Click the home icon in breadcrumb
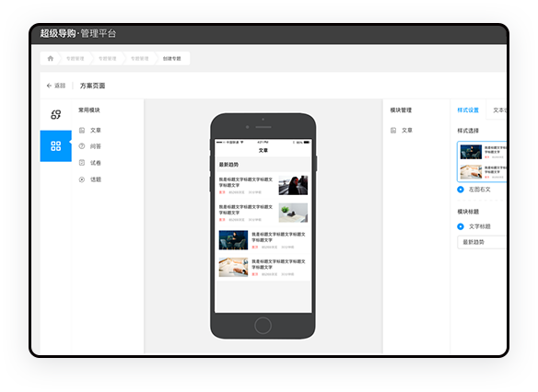 click(x=51, y=58)
